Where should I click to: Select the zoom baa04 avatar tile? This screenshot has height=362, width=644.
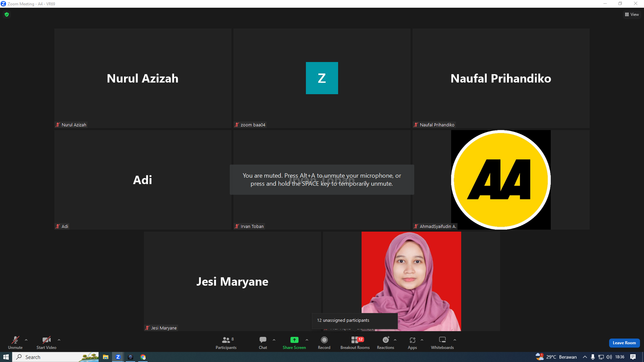(x=322, y=78)
